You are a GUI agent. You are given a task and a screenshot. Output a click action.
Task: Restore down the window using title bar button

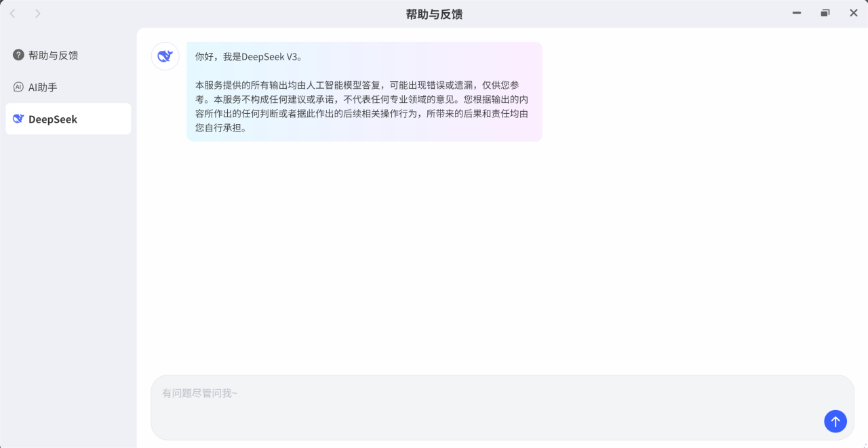tap(825, 13)
